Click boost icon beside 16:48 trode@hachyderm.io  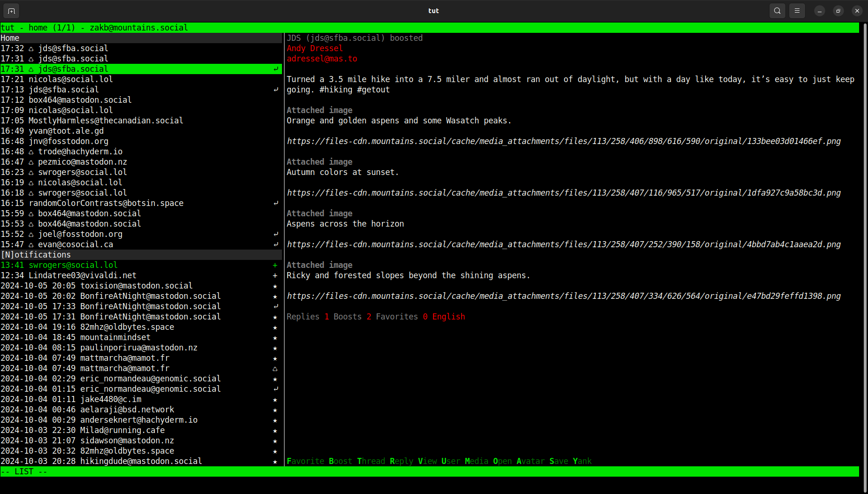click(x=31, y=152)
